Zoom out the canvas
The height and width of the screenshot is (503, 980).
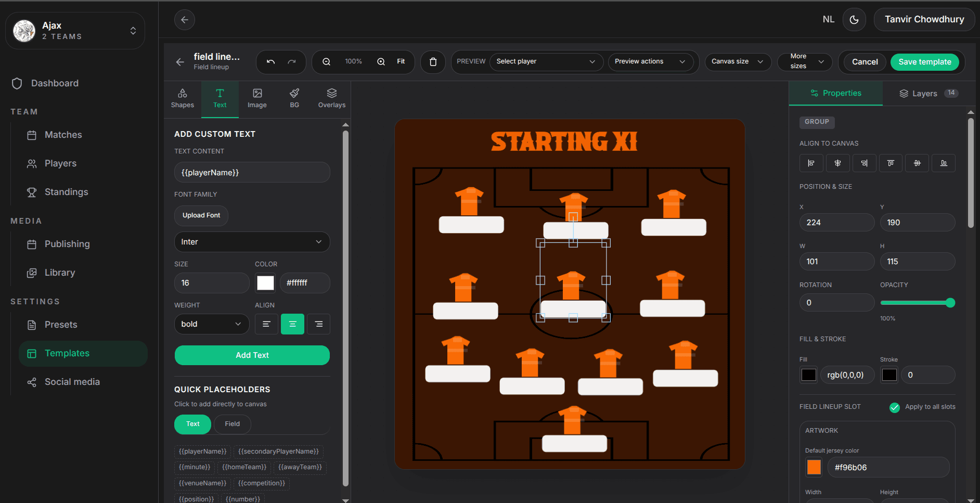point(326,61)
